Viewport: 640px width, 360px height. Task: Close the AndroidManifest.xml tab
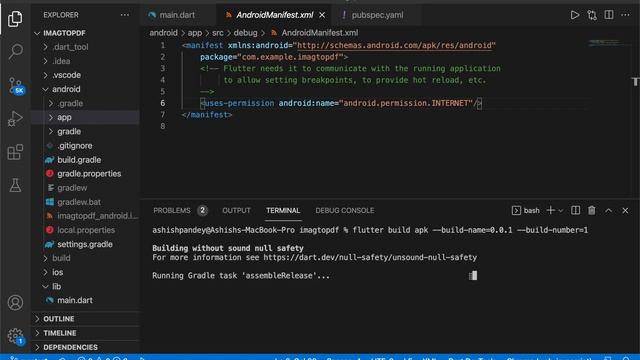click(x=322, y=15)
